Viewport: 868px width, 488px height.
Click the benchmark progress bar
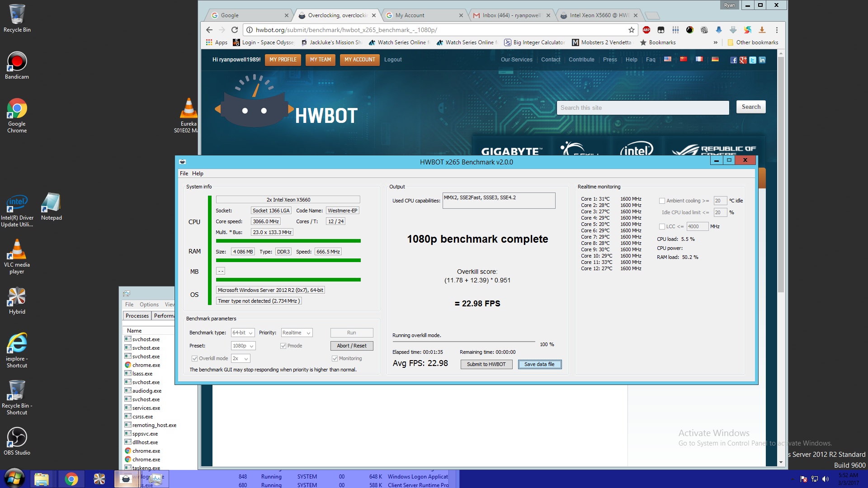pos(464,341)
